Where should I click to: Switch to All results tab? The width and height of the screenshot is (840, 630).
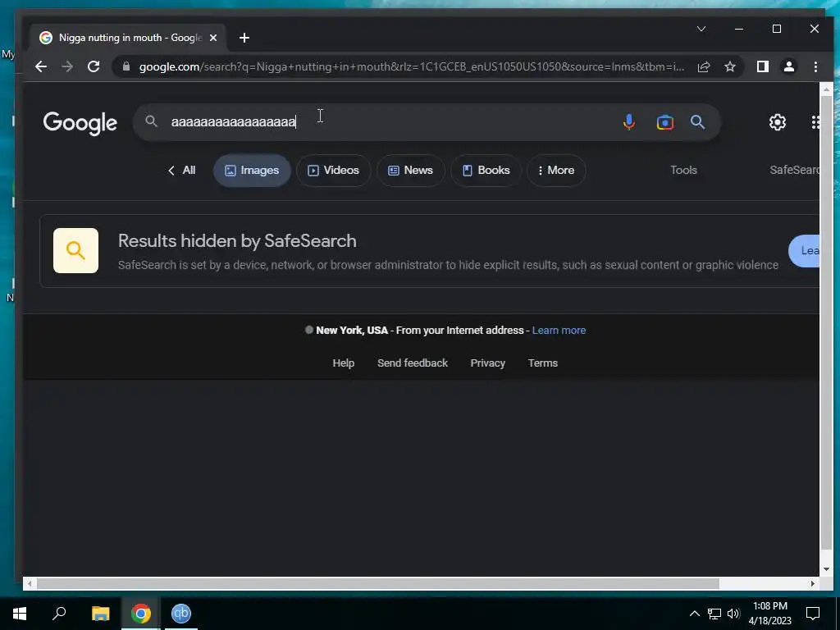click(x=181, y=171)
